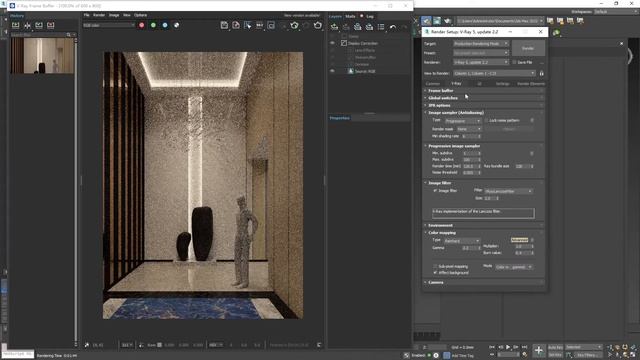Click the third History panel toolbar icon
Viewport: 640px width, 360px height.
[x=39, y=25]
